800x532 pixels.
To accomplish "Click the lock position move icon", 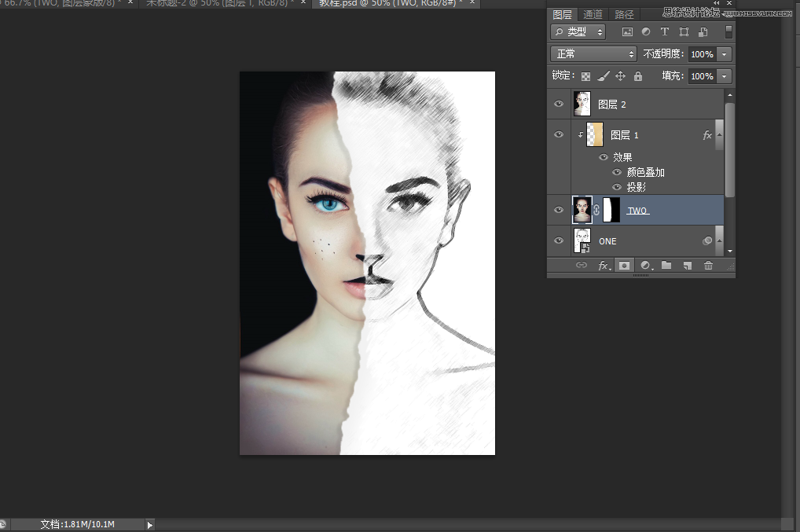I will [x=620, y=76].
